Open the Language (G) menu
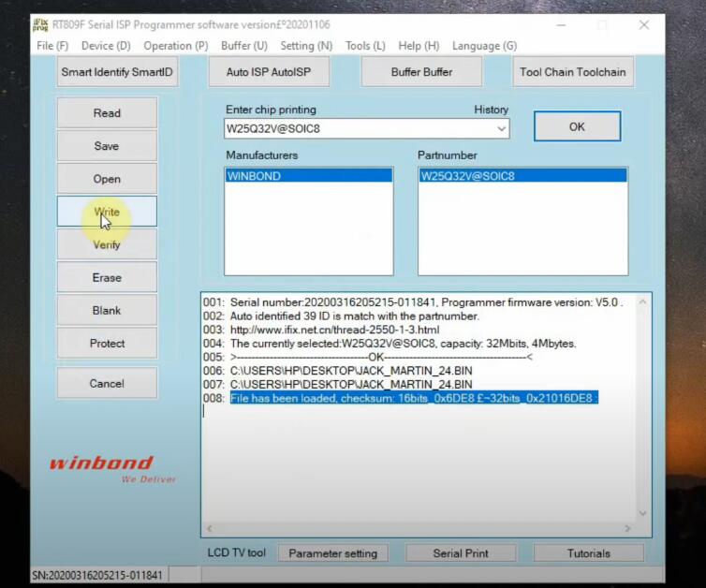Screen dimensions: 706x588 [484, 46]
